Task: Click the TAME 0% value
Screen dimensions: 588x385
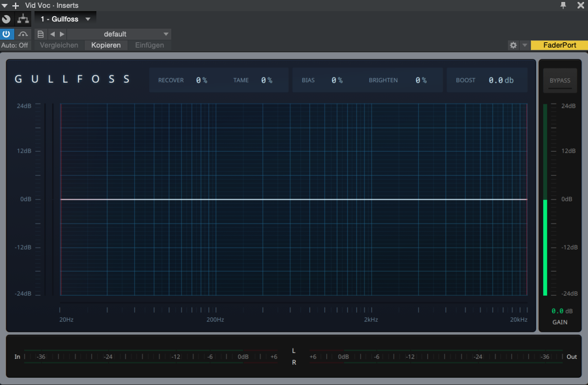Action: [266, 80]
